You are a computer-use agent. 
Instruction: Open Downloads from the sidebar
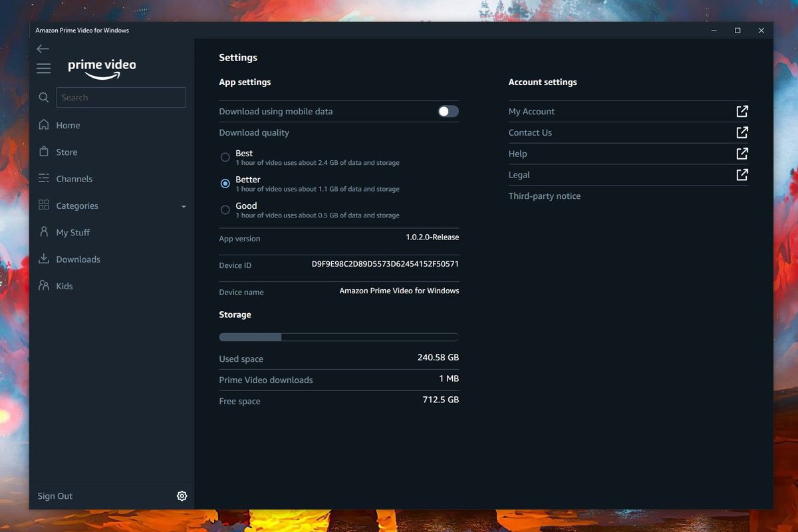click(78, 259)
